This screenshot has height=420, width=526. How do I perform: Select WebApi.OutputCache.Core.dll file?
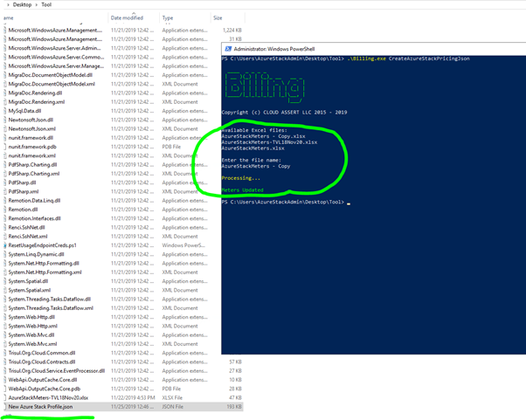coord(43,380)
